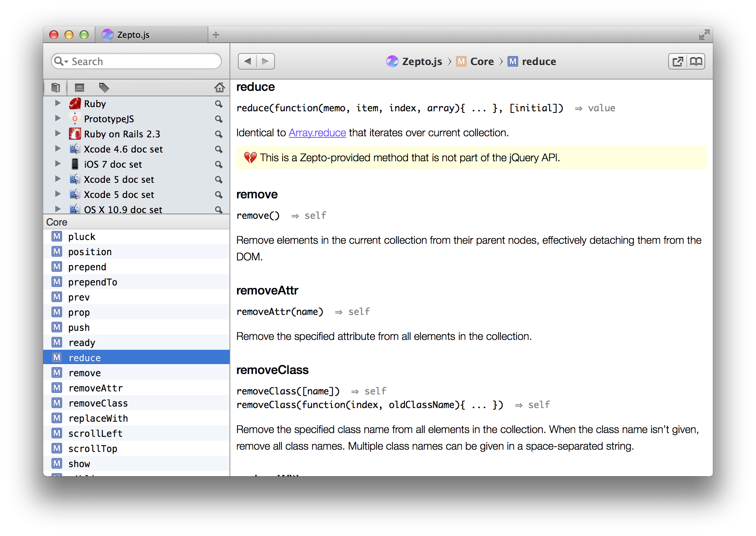756x536 pixels.
Task: Expand the PrototypeJS docset tree
Action: click(58, 118)
